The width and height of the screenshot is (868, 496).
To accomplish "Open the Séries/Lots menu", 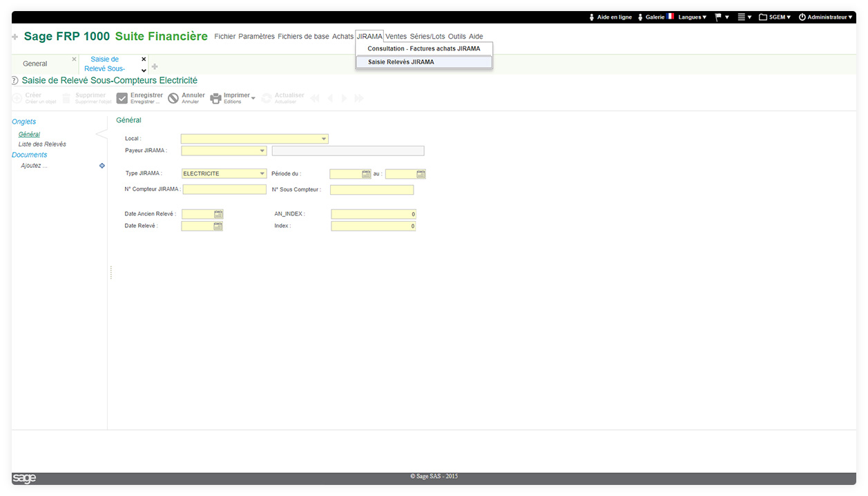I will (x=427, y=37).
